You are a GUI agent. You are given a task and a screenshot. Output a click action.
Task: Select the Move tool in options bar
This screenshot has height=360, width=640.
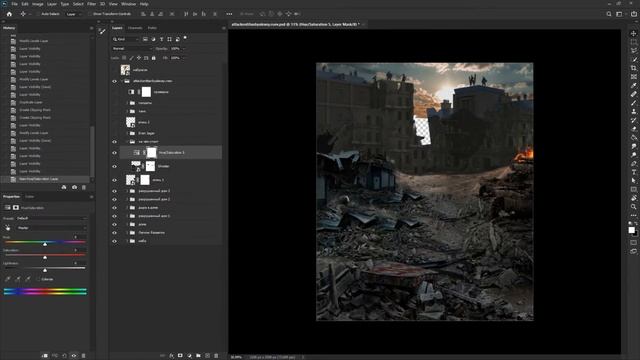[23, 14]
